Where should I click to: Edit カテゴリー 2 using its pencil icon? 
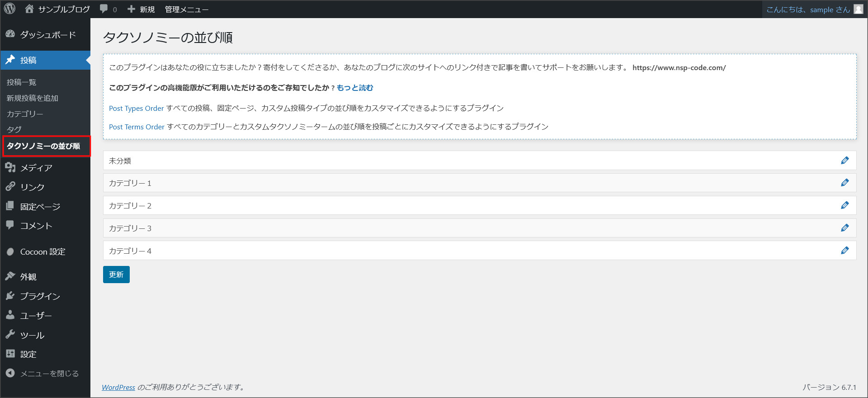point(844,205)
